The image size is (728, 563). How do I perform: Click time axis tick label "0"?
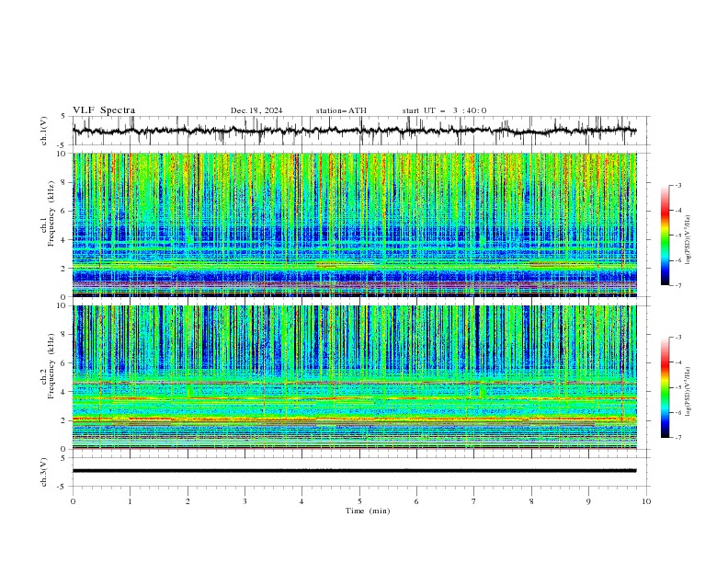click(73, 501)
